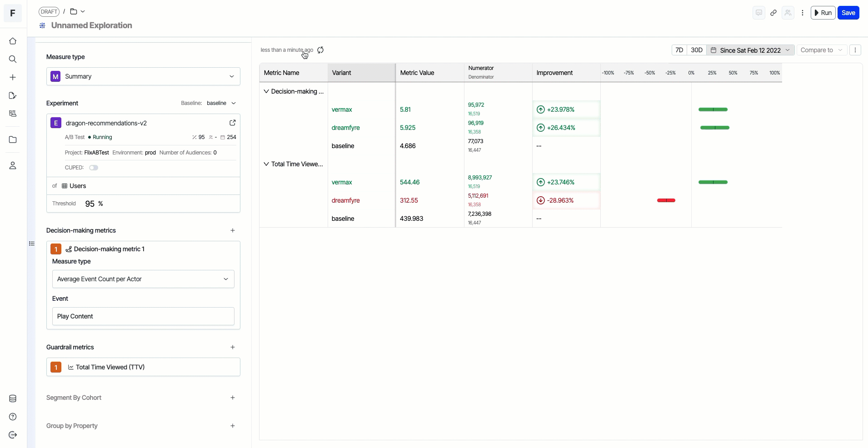Open the folder location dropdown
Viewport: 868px width, 448px height.
[x=78, y=11]
